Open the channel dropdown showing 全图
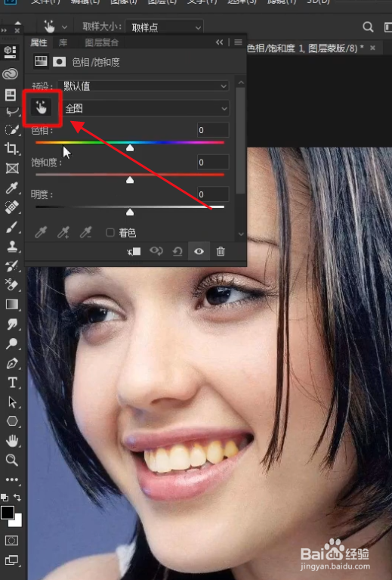 (x=144, y=108)
